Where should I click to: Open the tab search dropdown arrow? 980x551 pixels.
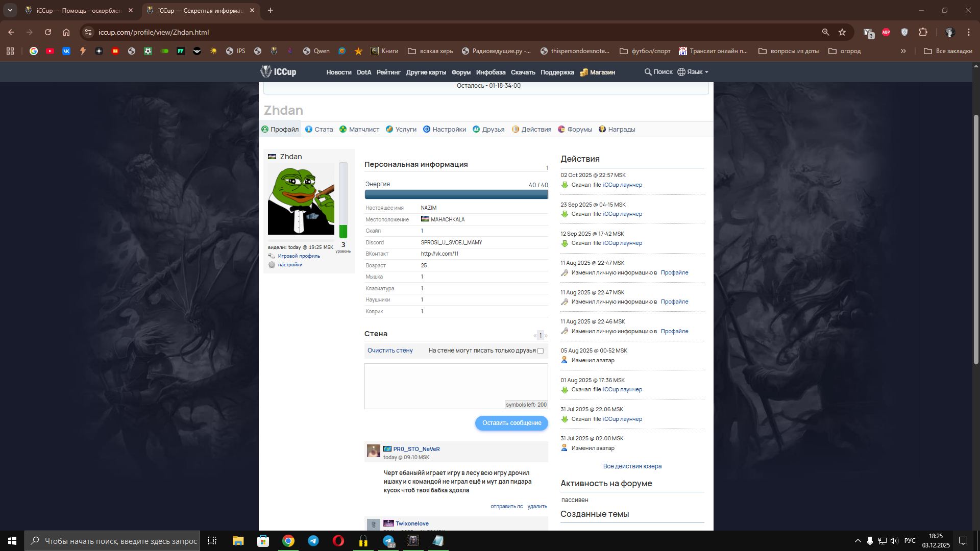[x=10, y=10]
